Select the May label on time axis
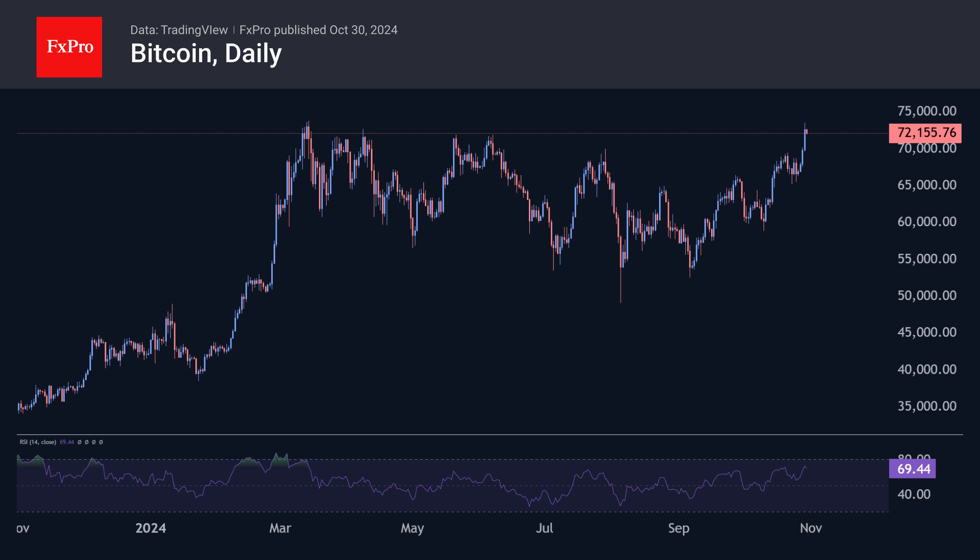Screen dimensions: 980x560 coord(412,528)
